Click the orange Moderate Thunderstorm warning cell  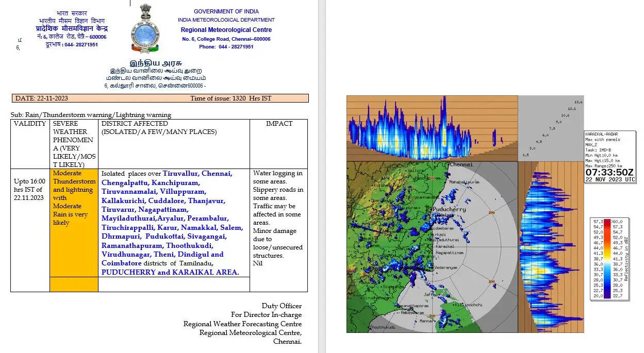coord(74,198)
